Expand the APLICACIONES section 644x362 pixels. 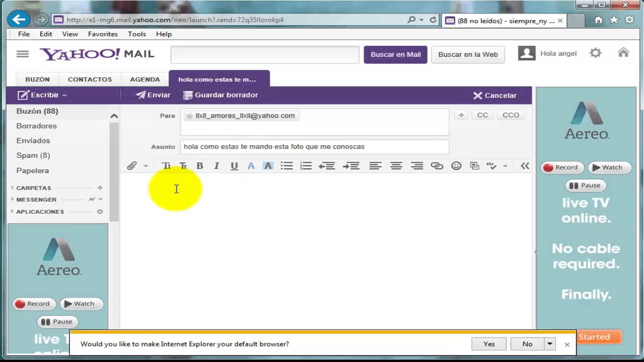[13, 212]
